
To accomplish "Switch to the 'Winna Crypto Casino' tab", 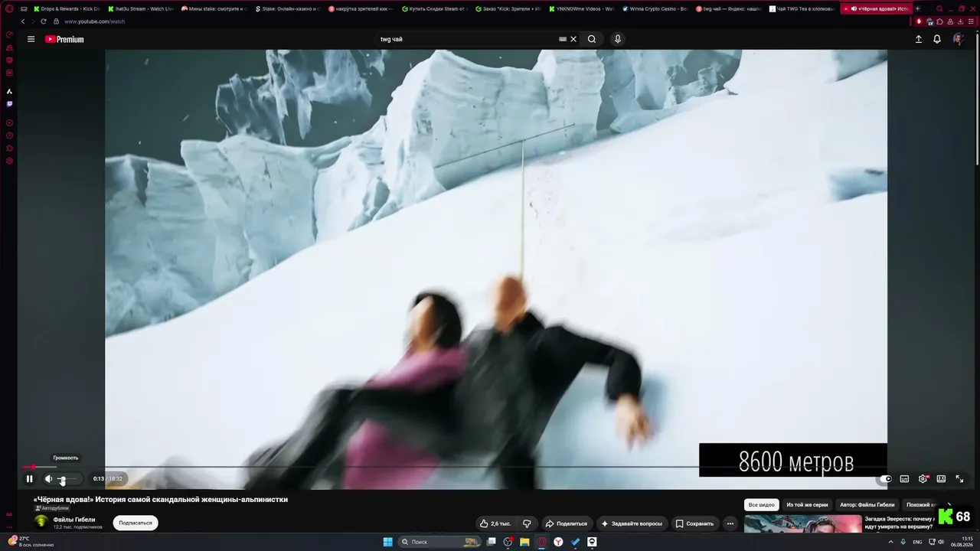I will pos(655,8).
